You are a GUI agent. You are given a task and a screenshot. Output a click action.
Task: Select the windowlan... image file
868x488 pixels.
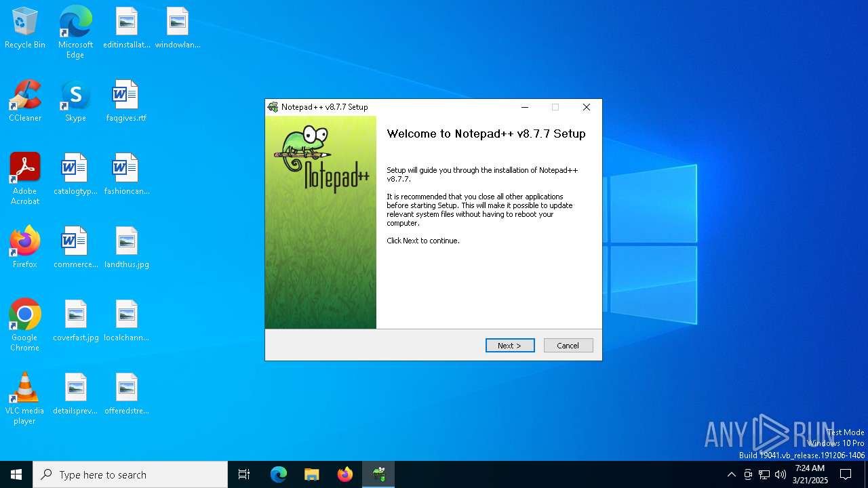click(x=178, y=28)
